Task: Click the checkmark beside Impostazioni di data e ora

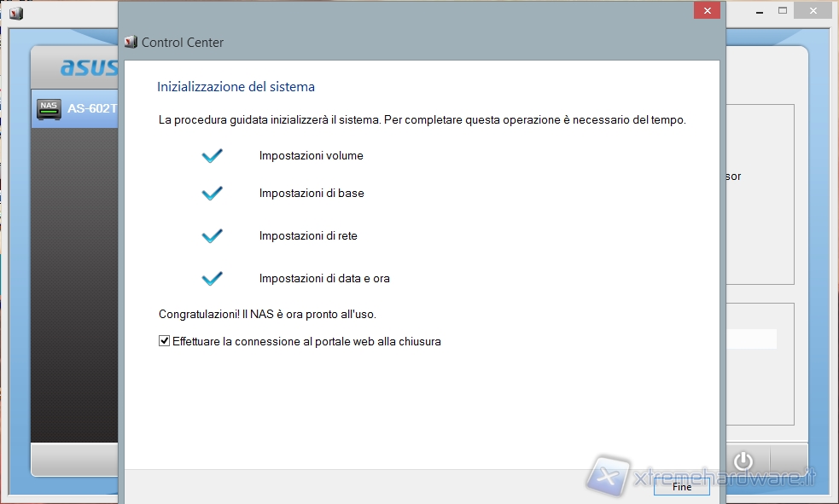Action: 212,278
